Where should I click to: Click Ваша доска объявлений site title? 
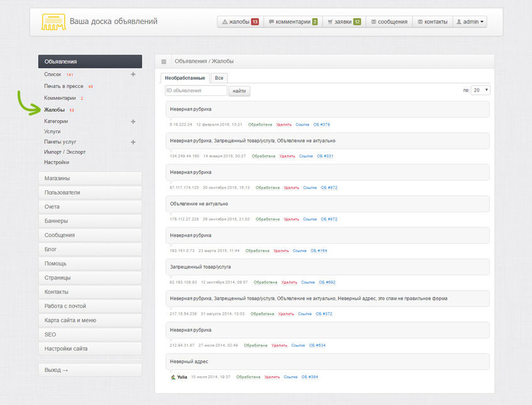[x=114, y=21]
